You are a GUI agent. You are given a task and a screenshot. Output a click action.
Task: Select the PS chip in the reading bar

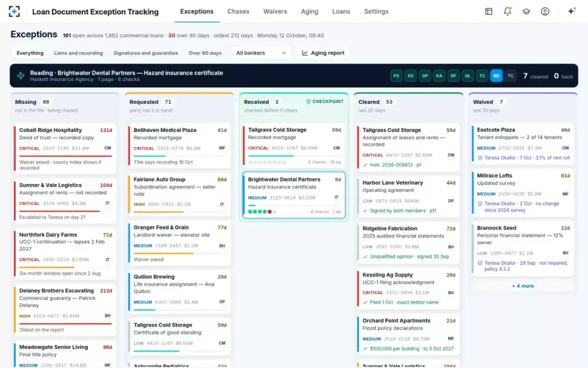396,76
